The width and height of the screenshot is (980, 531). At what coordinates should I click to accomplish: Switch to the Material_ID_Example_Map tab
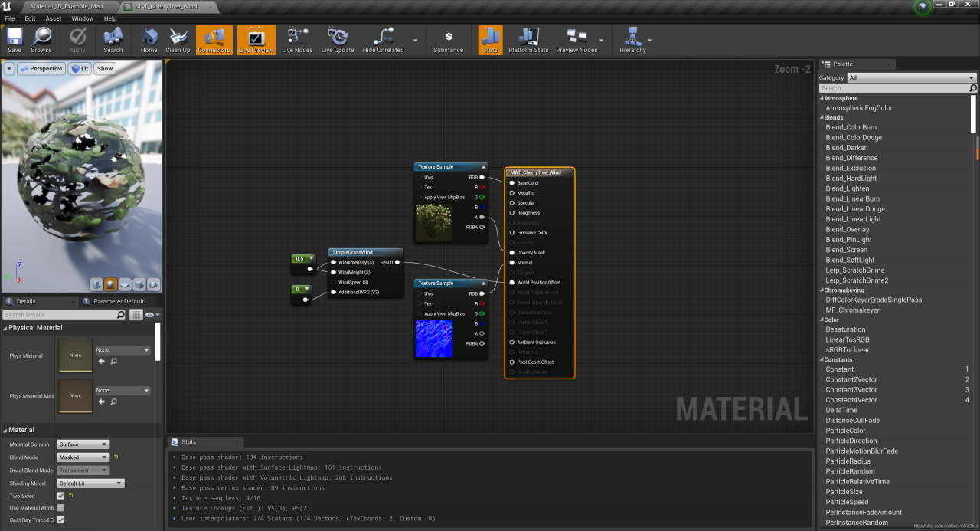(x=67, y=6)
